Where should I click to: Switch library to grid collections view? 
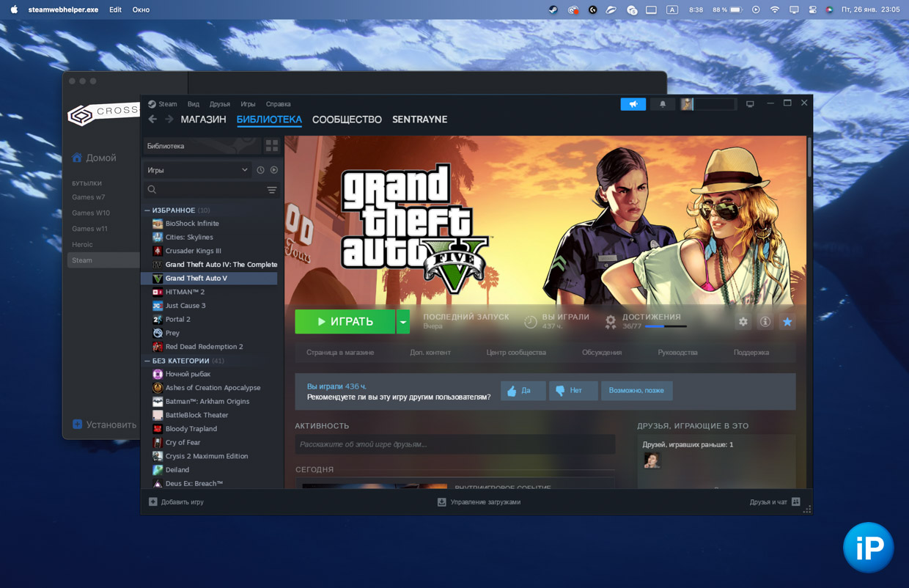(x=272, y=146)
